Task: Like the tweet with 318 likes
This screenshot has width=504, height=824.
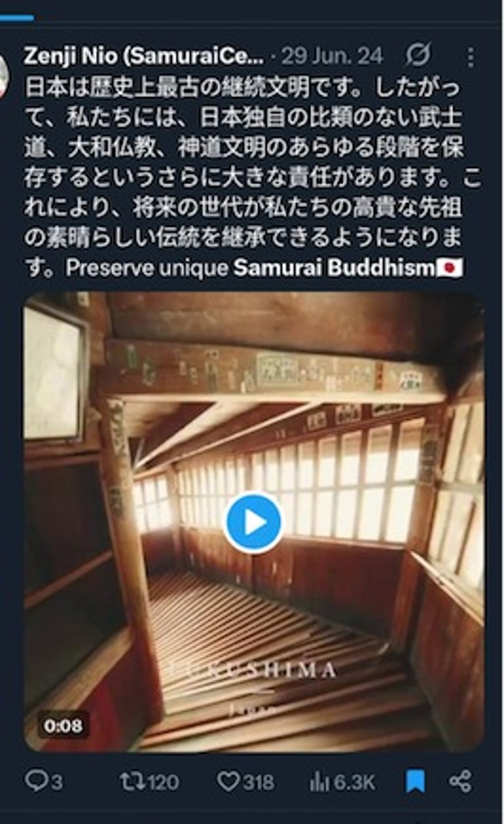Action: pos(228,781)
